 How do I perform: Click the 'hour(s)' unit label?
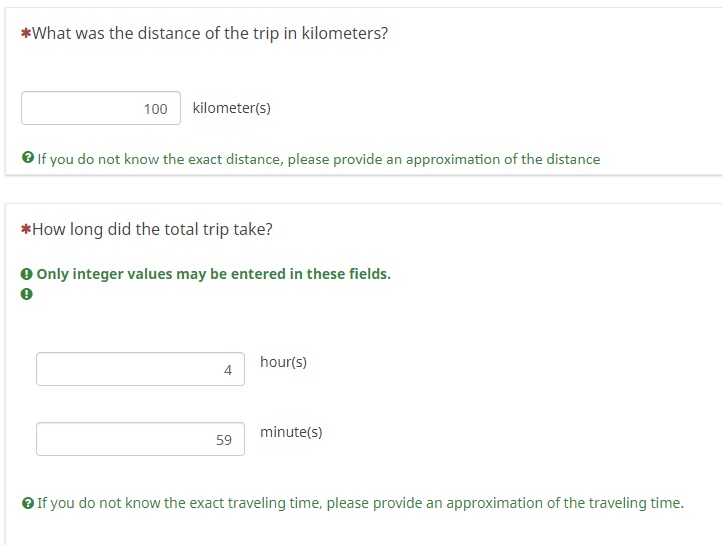283,362
